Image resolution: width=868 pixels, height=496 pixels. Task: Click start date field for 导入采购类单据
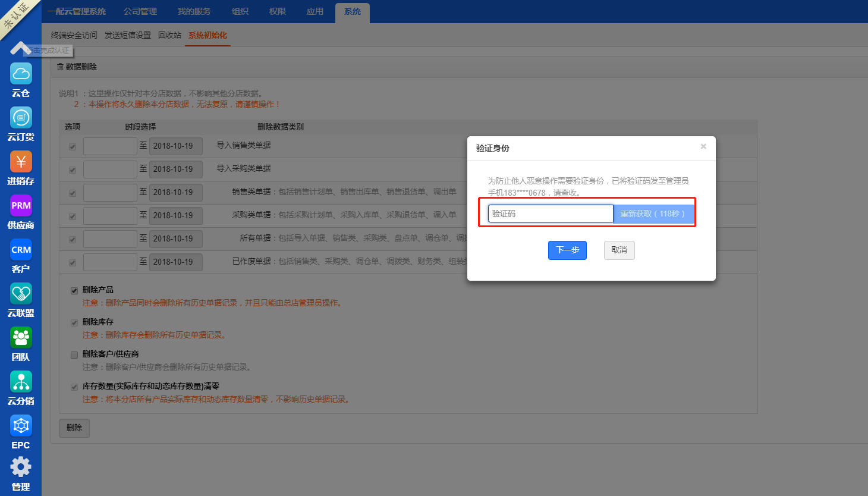[x=110, y=169]
